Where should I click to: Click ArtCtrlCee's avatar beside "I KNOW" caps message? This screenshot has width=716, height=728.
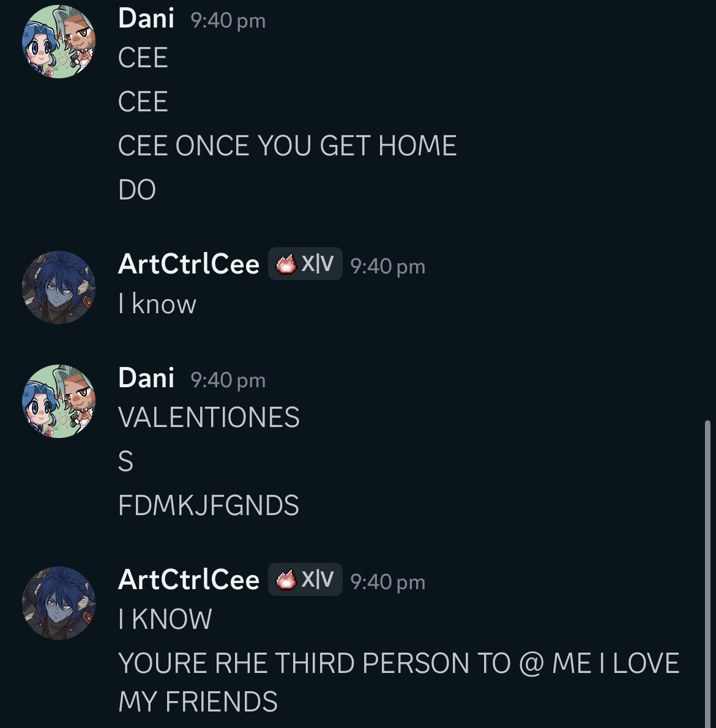point(59,603)
